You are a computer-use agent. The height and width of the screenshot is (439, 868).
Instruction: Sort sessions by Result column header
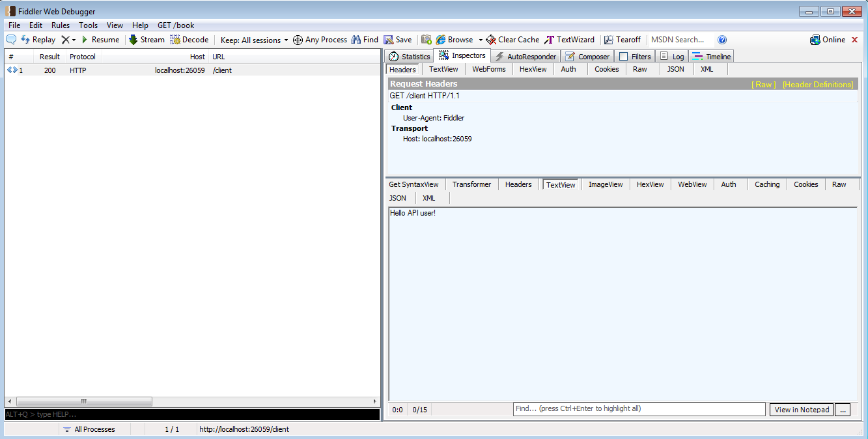49,57
